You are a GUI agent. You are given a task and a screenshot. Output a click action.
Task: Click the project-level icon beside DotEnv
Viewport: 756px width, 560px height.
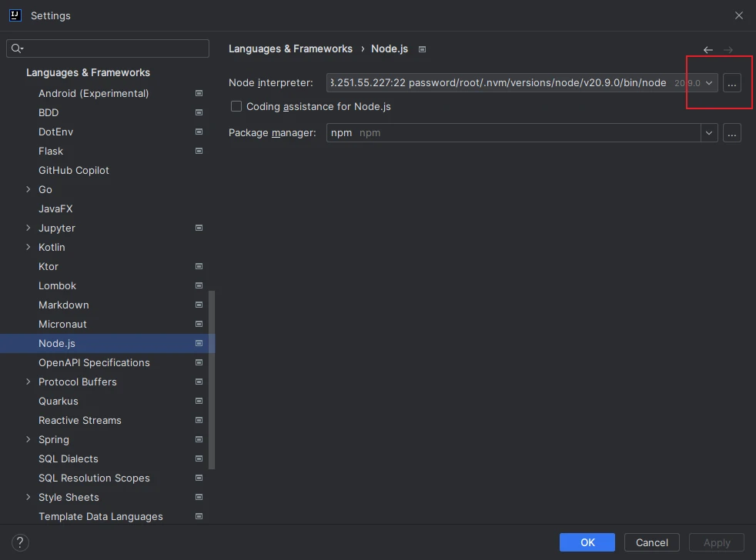pyautogui.click(x=199, y=132)
